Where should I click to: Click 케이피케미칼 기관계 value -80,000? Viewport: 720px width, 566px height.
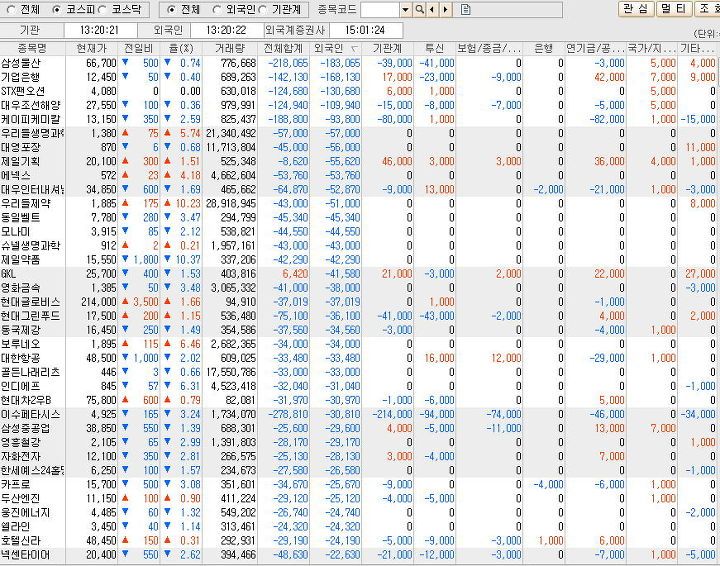point(394,119)
